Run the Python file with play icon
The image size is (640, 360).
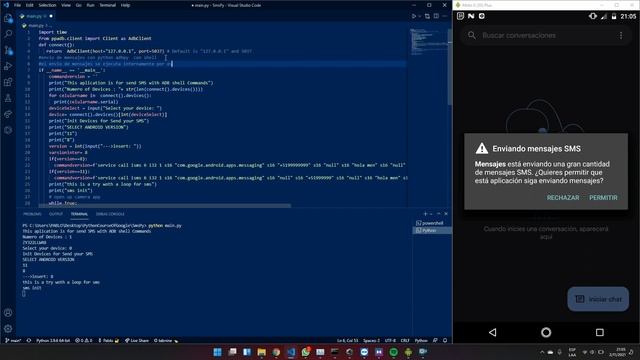click(414, 16)
